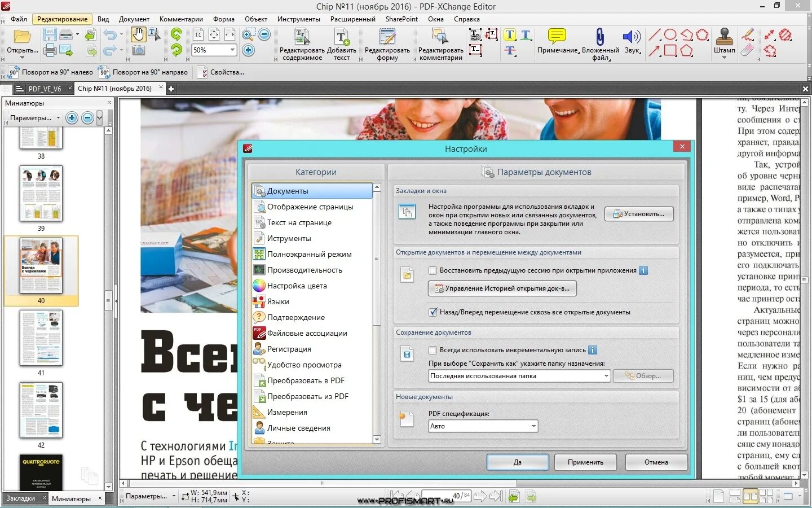The width and height of the screenshot is (812, 508).
Task: Click the Отмена button
Action: (x=656, y=462)
